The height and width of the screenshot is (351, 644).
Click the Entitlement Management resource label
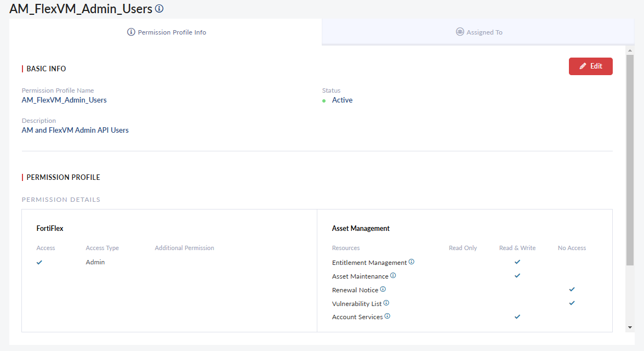(x=369, y=263)
